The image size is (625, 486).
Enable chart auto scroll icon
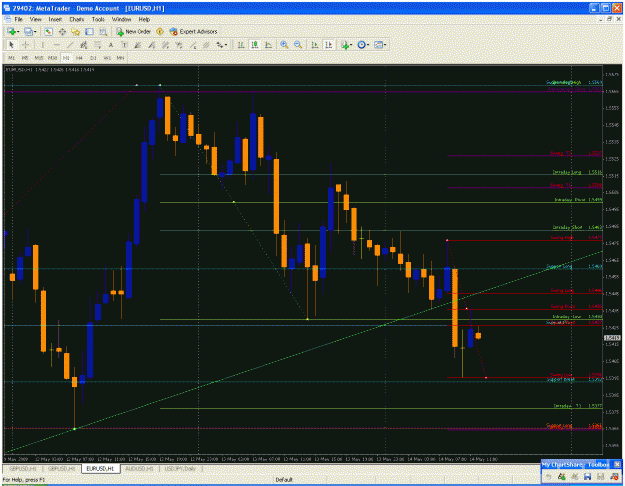pyautogui.click(x=314, y=45)
